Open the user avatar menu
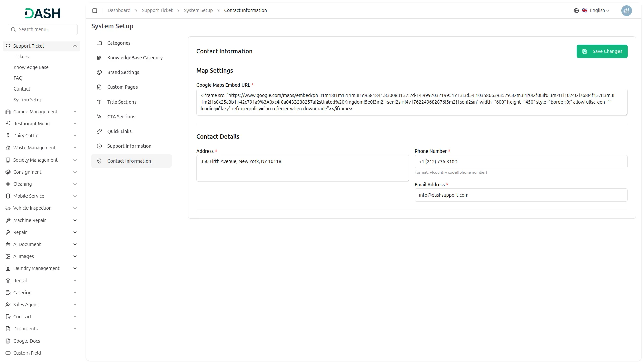Screen dimensions: 644x362 click(x=626, y=11)
